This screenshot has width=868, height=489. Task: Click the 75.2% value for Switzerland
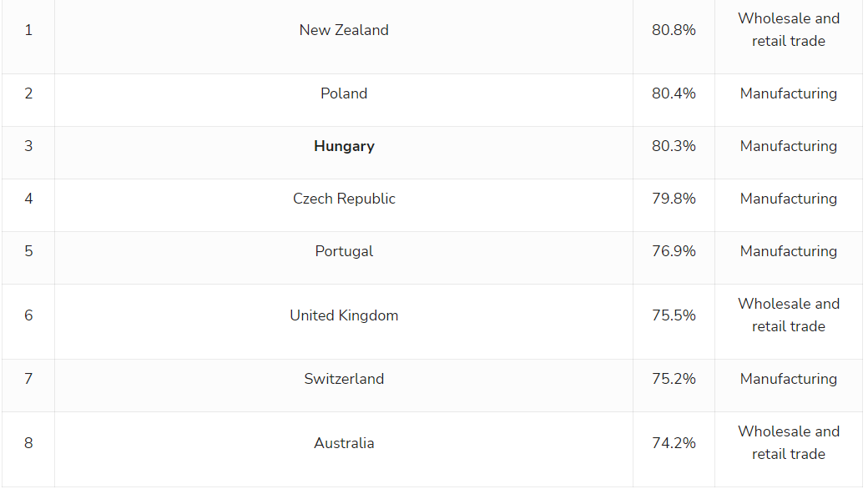(x=674, y=379)
